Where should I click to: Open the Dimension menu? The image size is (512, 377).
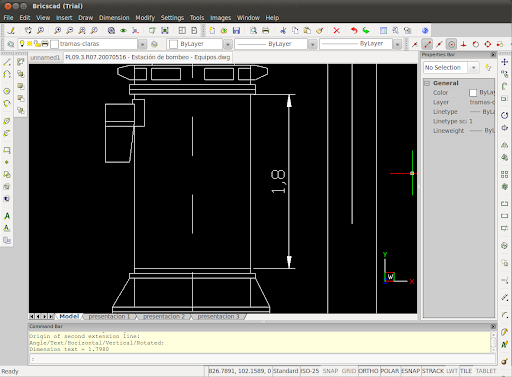(114, 18)
